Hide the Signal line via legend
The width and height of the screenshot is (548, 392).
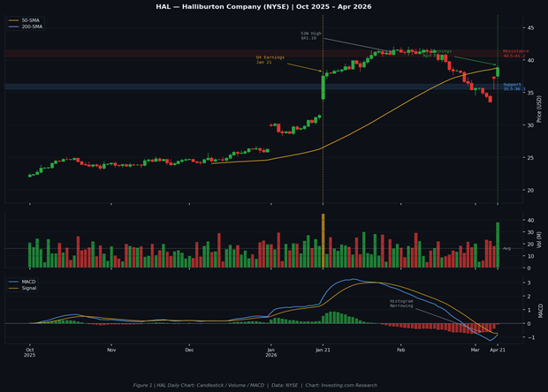pyautogui.click(x=27, y=288)
